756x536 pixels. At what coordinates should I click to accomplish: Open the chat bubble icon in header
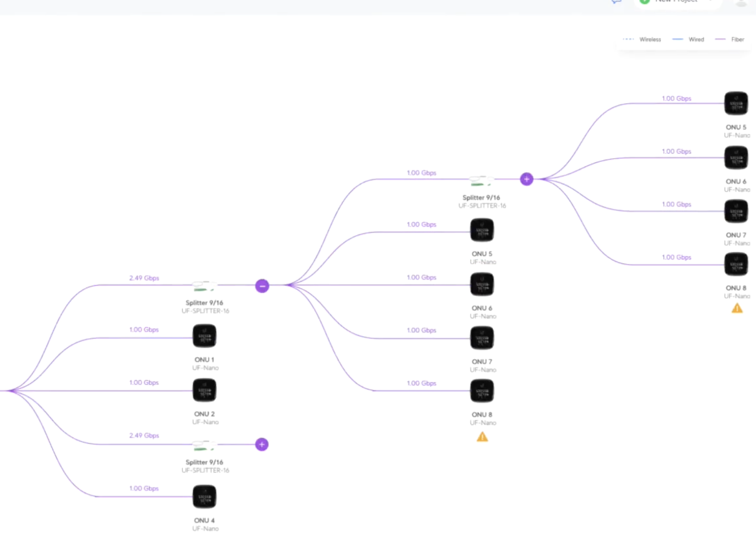[x=616, y=2]
